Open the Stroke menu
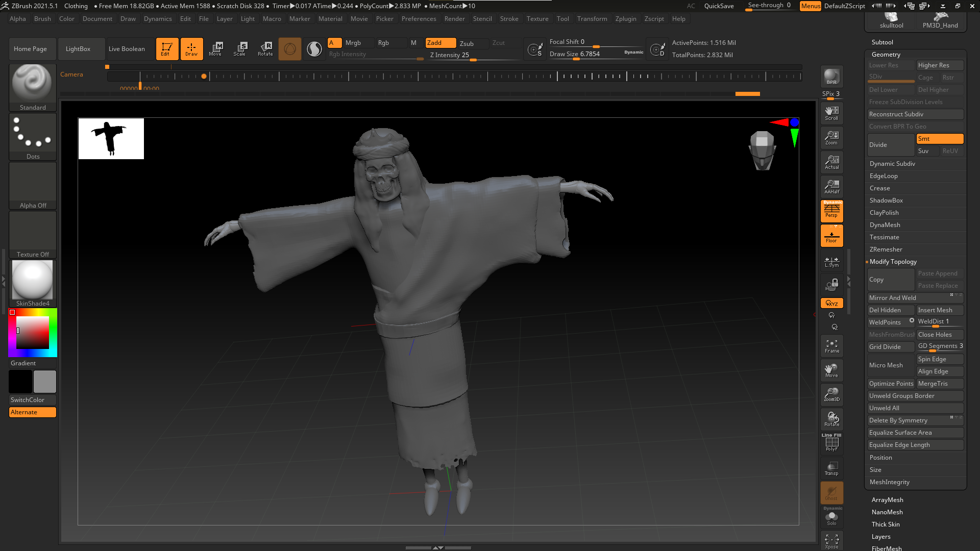 coord(509,19)
